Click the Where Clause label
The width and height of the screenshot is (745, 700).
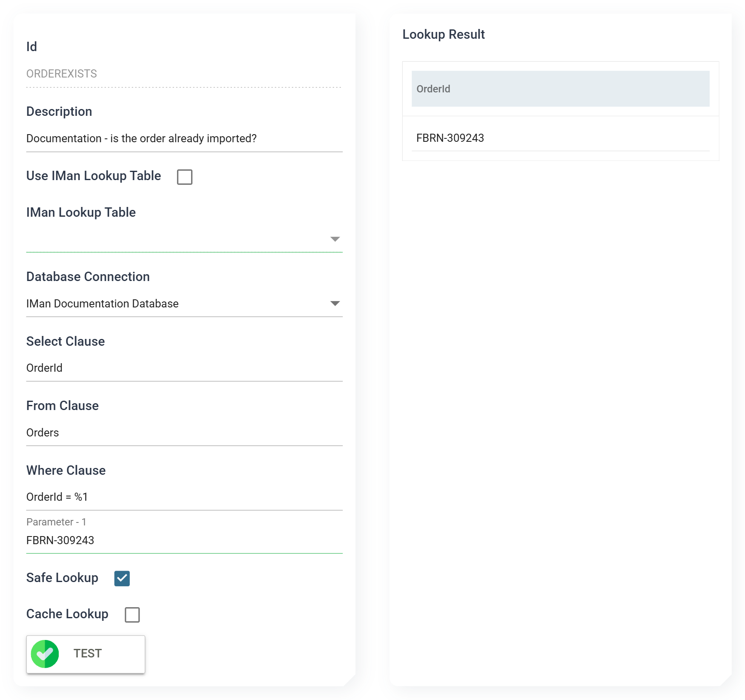pyautogui.click(x=66, y=470)
